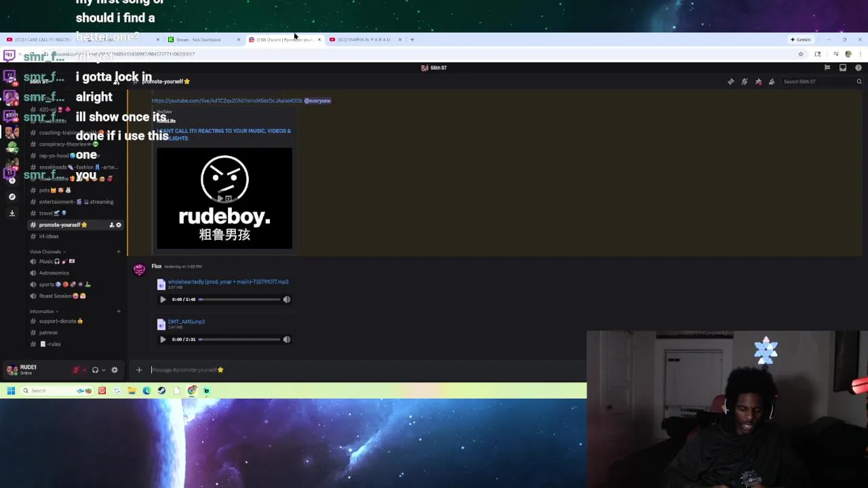
Task: Join the sports voice channel
Action: pos(75,285)
